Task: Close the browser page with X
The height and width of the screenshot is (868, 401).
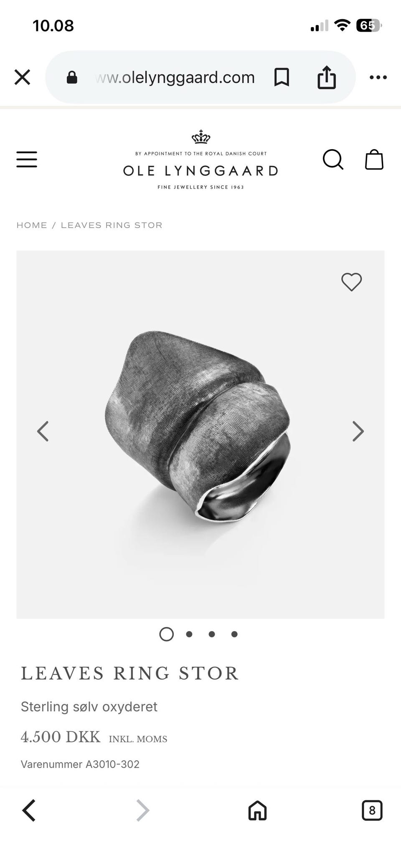Action: [22, 77]
